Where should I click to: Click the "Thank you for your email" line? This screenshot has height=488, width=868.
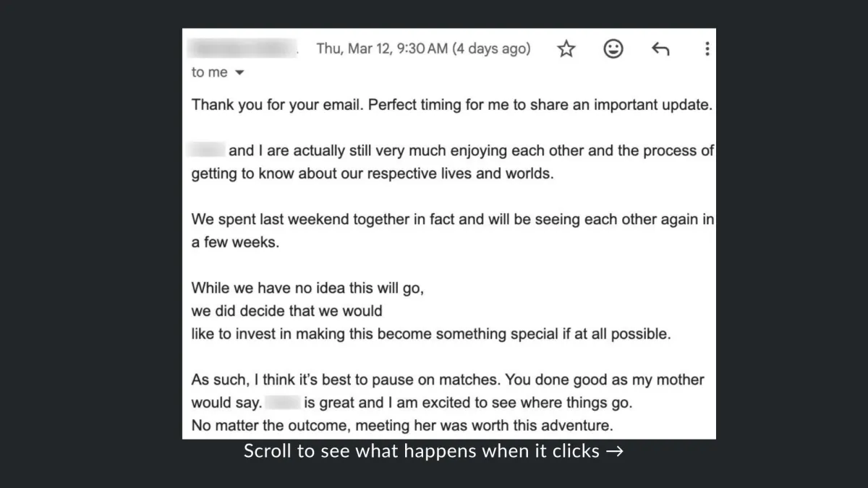tap(452, 104)
